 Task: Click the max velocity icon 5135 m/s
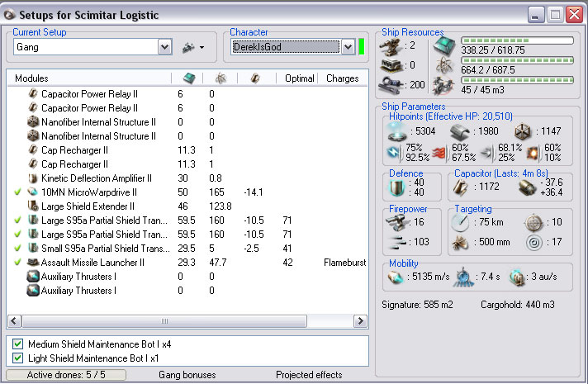tap(396, 277)
